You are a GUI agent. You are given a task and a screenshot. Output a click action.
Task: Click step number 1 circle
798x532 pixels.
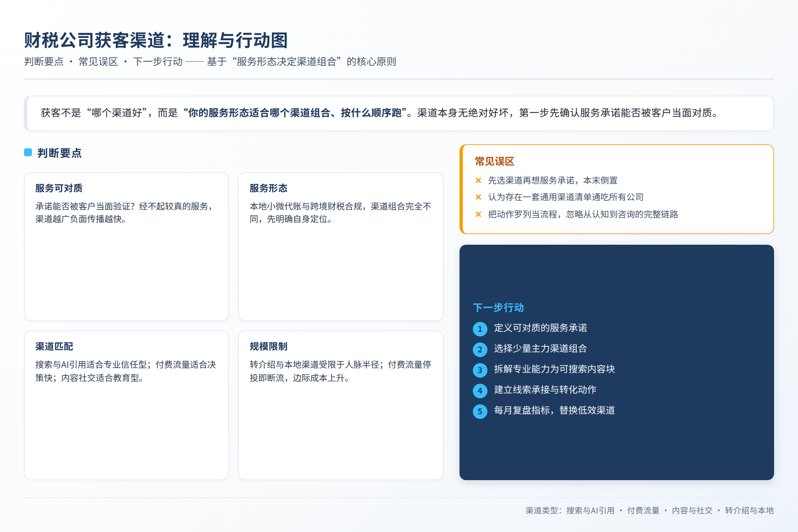click(x=480, y=329)
